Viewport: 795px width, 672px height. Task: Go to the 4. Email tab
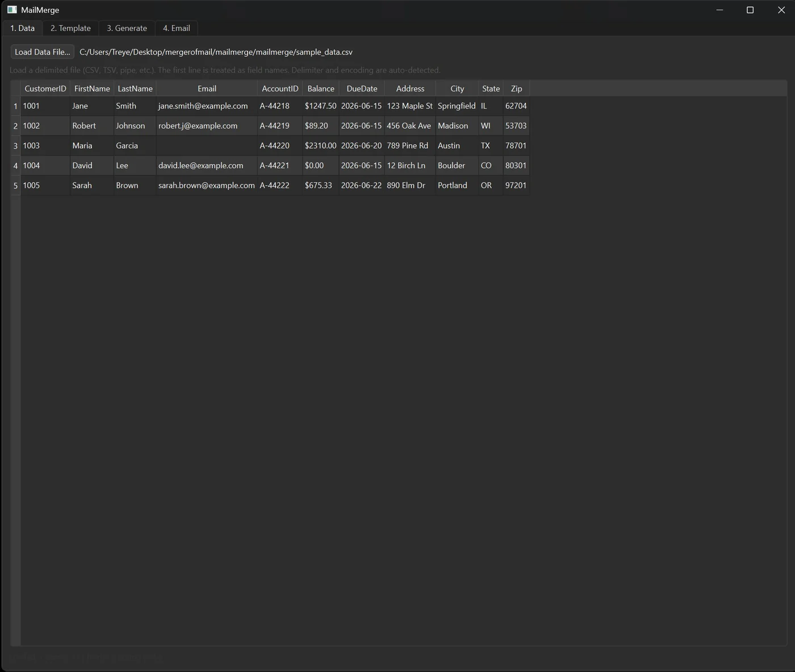tap(177, 28)
